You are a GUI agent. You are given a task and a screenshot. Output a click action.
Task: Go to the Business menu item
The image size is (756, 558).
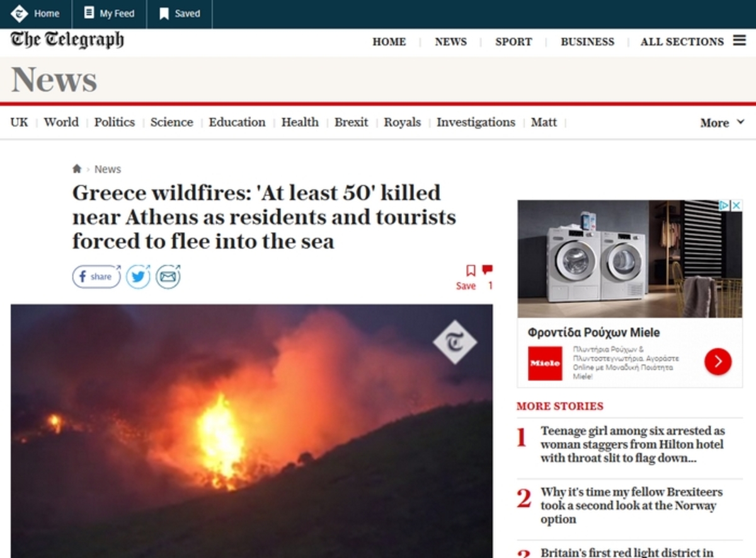[x=587, y=42]
